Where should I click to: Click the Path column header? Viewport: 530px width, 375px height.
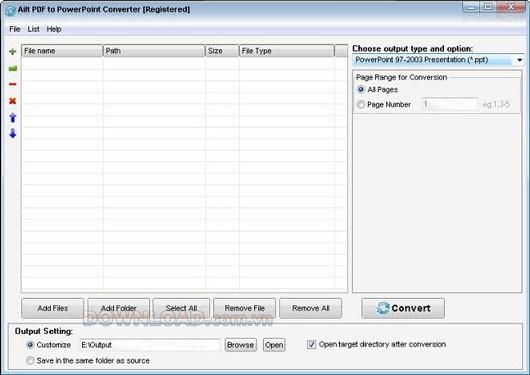tap(154, 51)
